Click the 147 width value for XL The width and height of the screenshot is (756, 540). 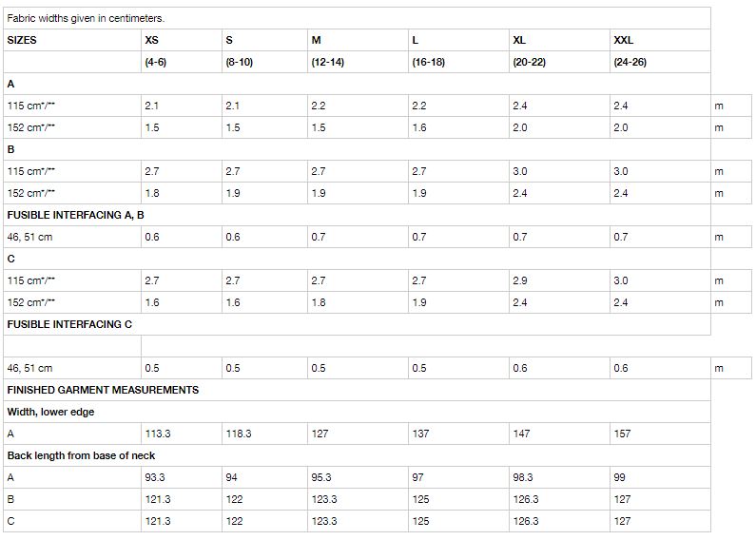[x=559, y=434]
